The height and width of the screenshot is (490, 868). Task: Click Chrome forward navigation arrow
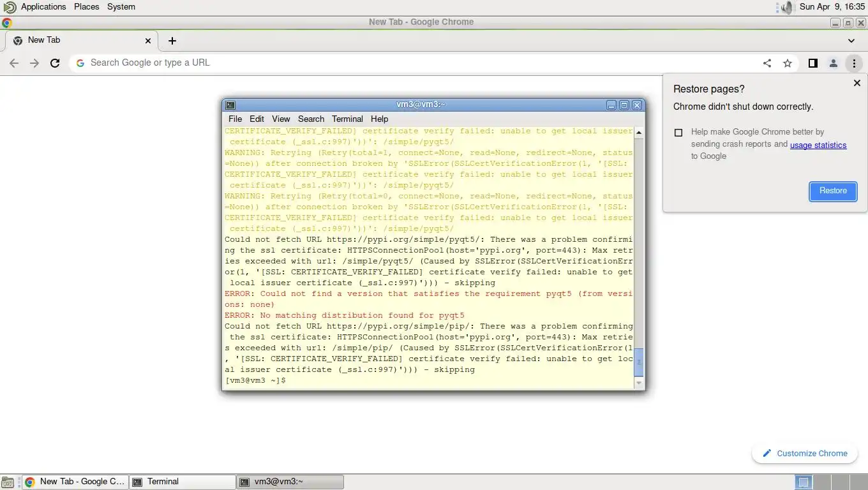click(x=34, y=63)
